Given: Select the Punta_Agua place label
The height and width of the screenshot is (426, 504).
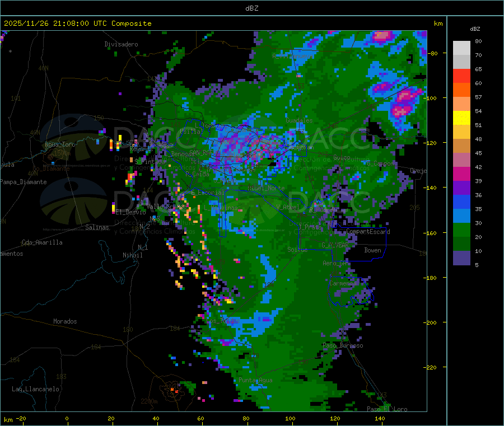Looking at the screenshot, I should tap(255, 380).
